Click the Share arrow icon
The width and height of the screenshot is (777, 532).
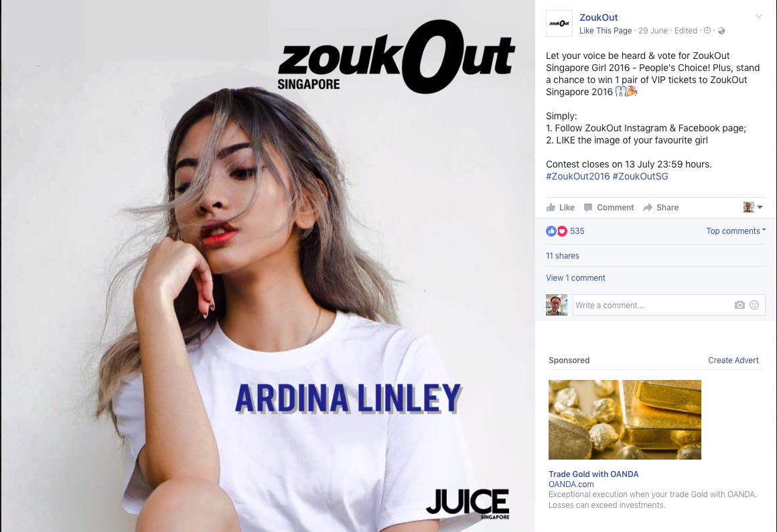pyautogui.click(x=648, y=207)
